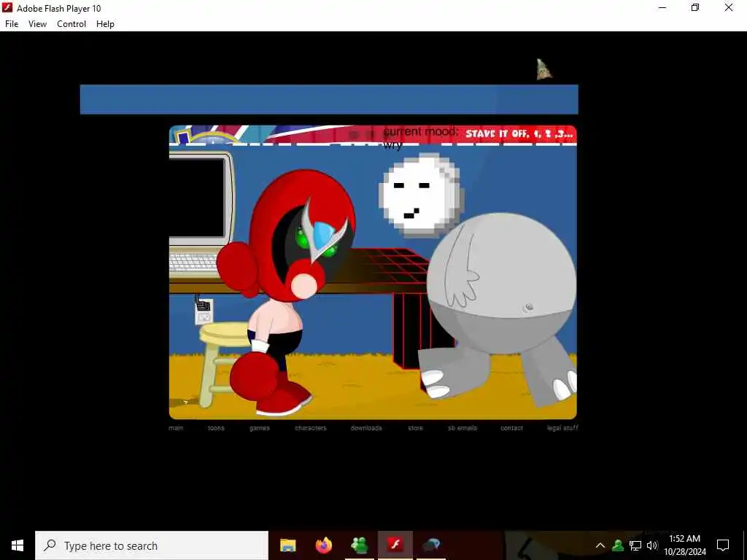Launch Firefox from the taskbar
The height and width of the screenshot is (560, 747).
323,545
